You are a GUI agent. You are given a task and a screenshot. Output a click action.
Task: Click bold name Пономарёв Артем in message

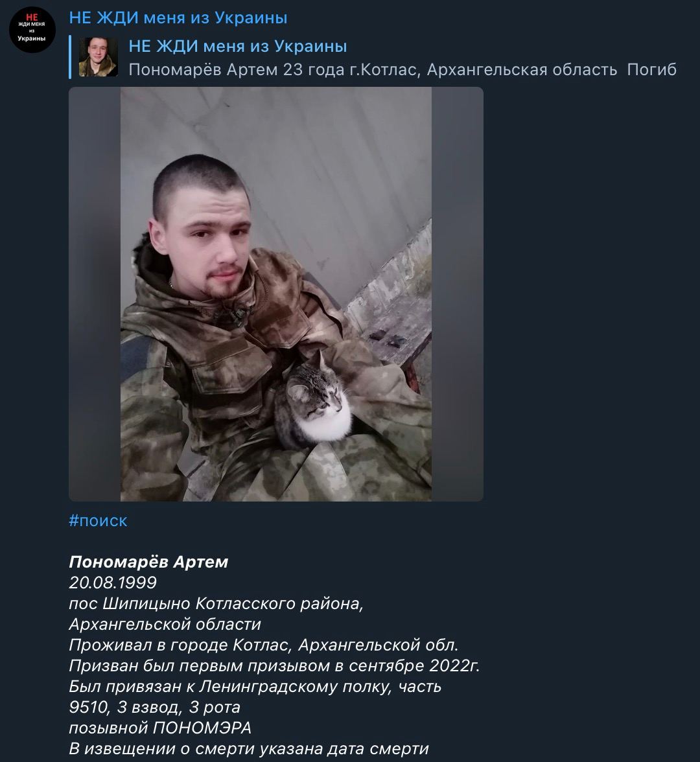148,562
